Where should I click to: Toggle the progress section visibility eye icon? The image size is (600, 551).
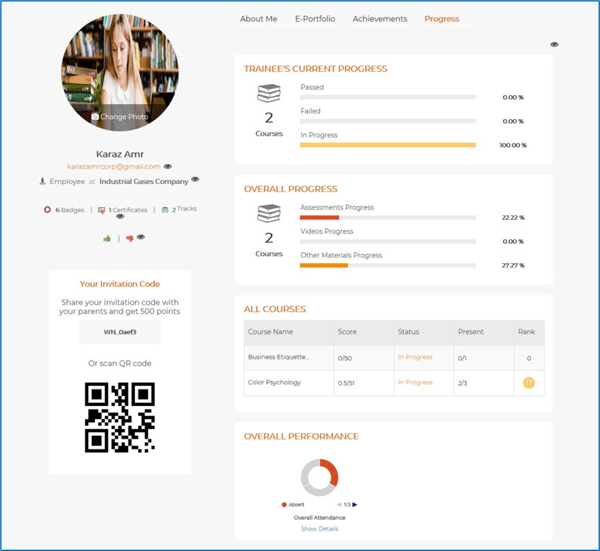554,44
